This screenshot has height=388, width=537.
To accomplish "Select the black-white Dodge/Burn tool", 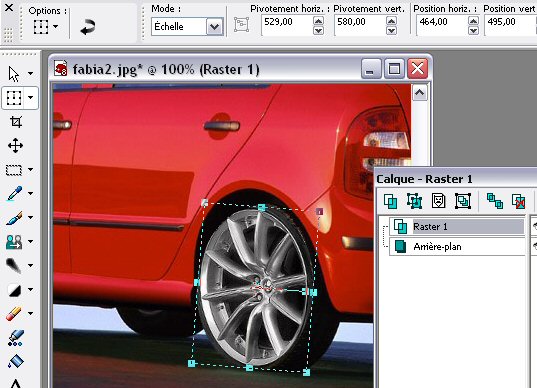I will pyautogui.click(x=14, y=290).
